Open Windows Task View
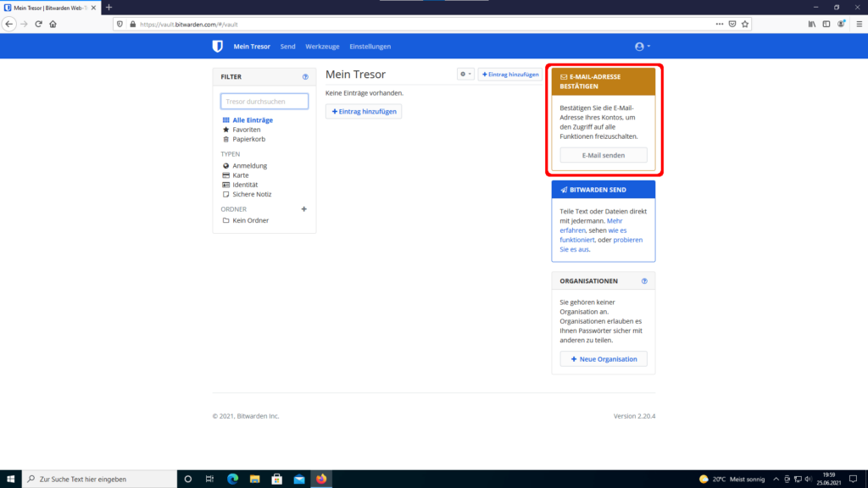 point(210,480)
